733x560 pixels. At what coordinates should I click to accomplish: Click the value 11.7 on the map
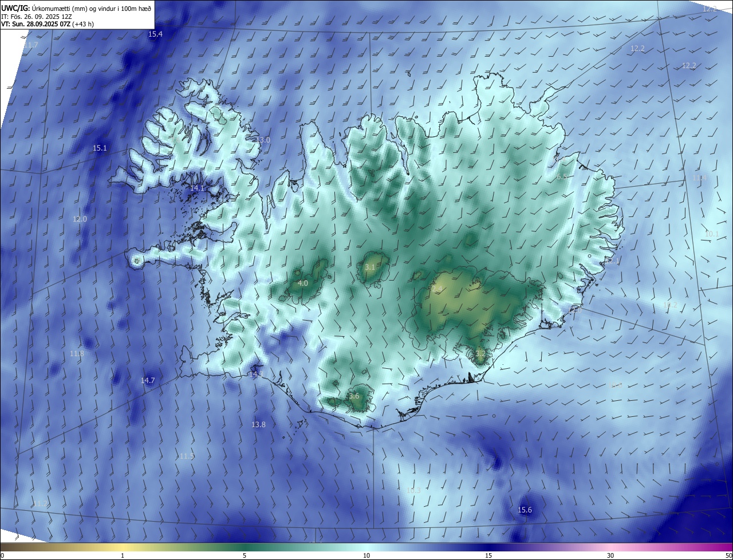pos(30,45)
